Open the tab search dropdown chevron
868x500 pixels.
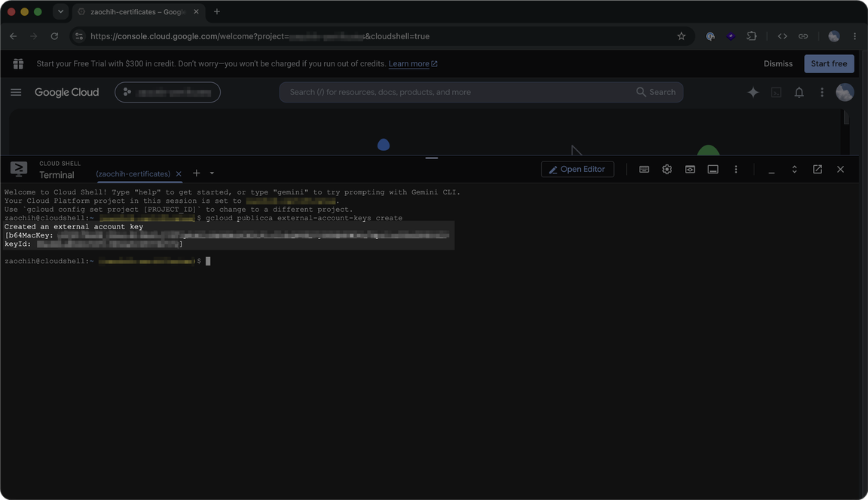60,11
